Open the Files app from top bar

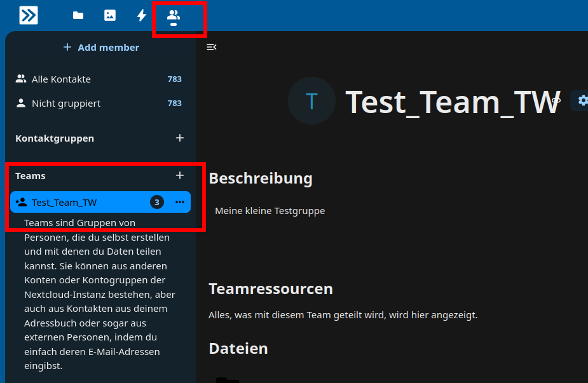(78, 15)
